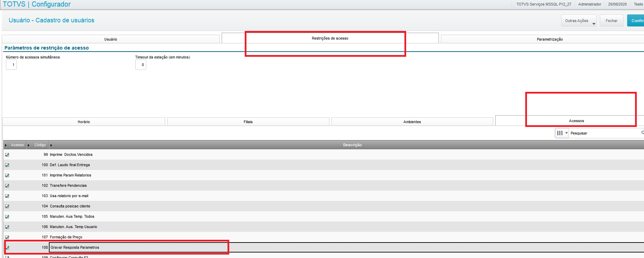
Task: Select row text Formação de Preço
Action: [x=66, y=237]
